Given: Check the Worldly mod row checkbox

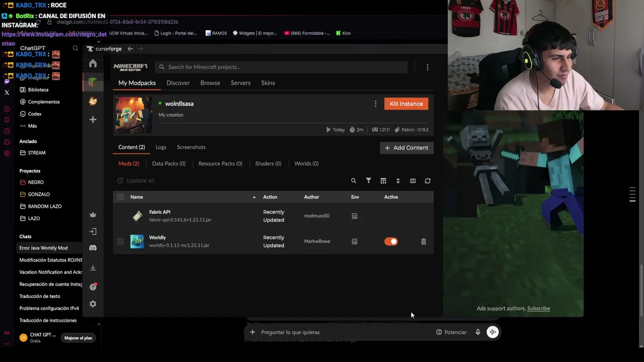Looking at the screenshot, I should [x=120, y=242].
